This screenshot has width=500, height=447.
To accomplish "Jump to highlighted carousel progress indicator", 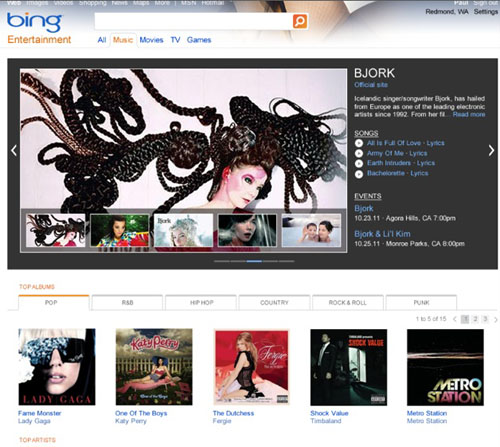I will pos(254,261).
